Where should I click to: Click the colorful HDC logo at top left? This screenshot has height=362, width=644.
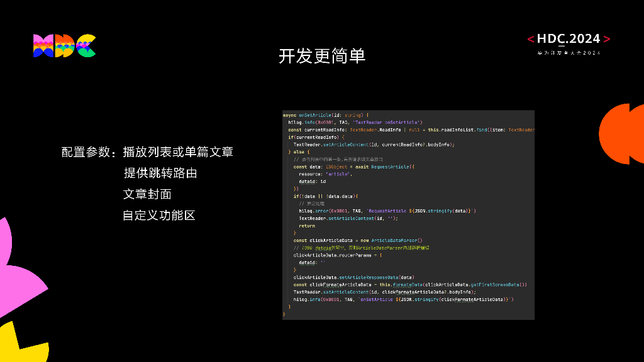[x=65, y=45]
